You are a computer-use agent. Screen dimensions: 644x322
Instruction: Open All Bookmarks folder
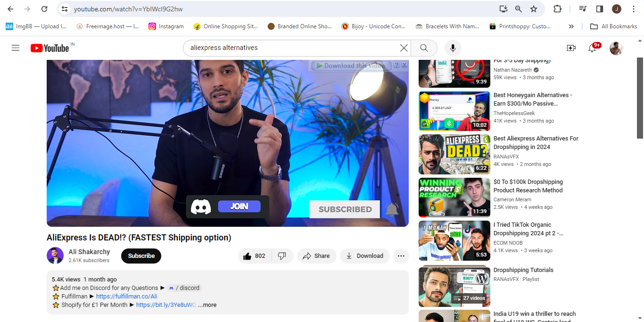tap(614, 26)
